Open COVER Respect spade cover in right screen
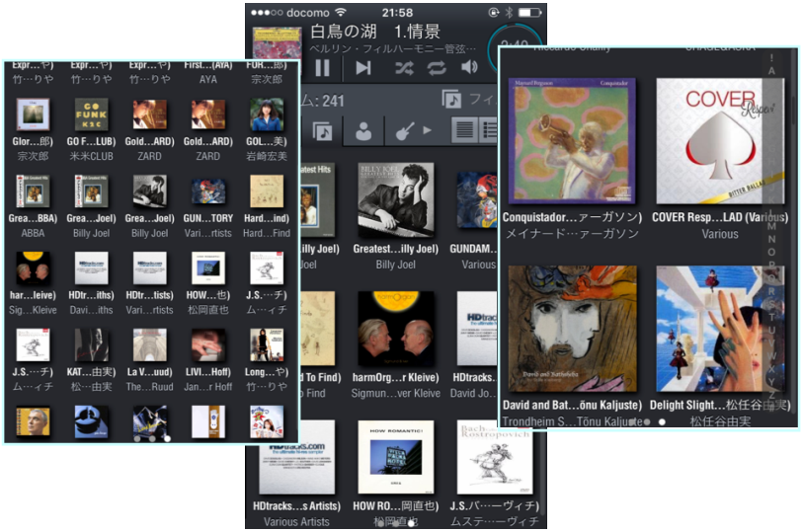 pos(720,141)
